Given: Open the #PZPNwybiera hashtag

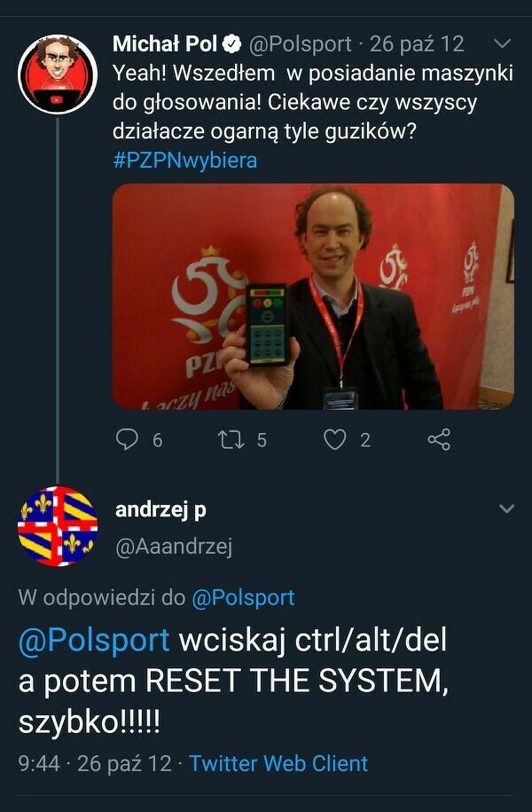Looking at the screenshot, I should [x=184, y=160].
